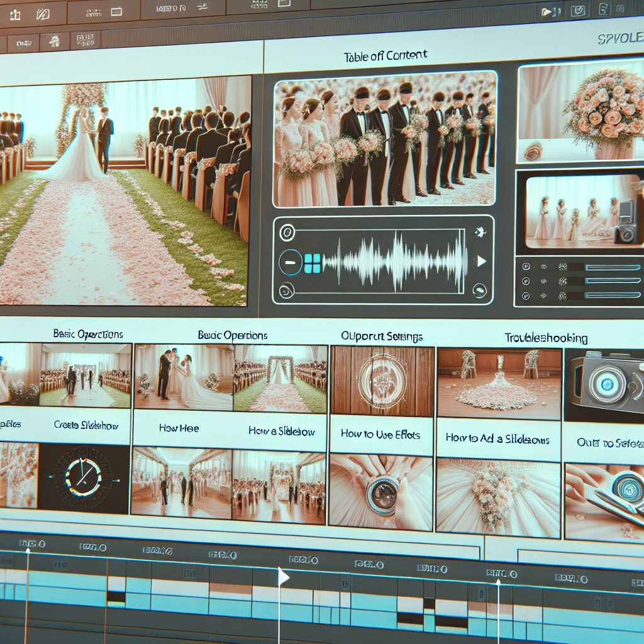644x644 pixels.
Task: Open the 'How Hee' topic
Action: pos(179,428)
